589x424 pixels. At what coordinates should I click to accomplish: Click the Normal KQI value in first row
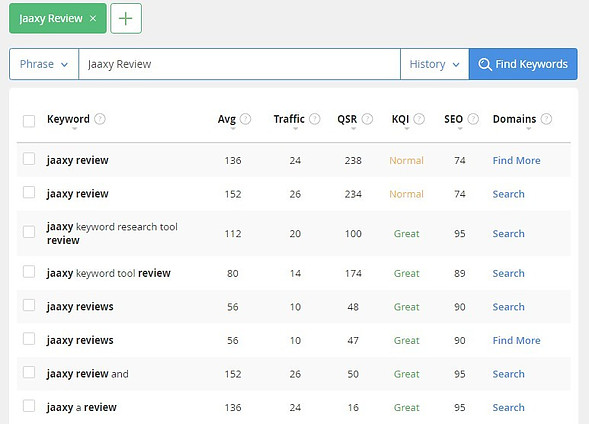(x=406, y=161)
